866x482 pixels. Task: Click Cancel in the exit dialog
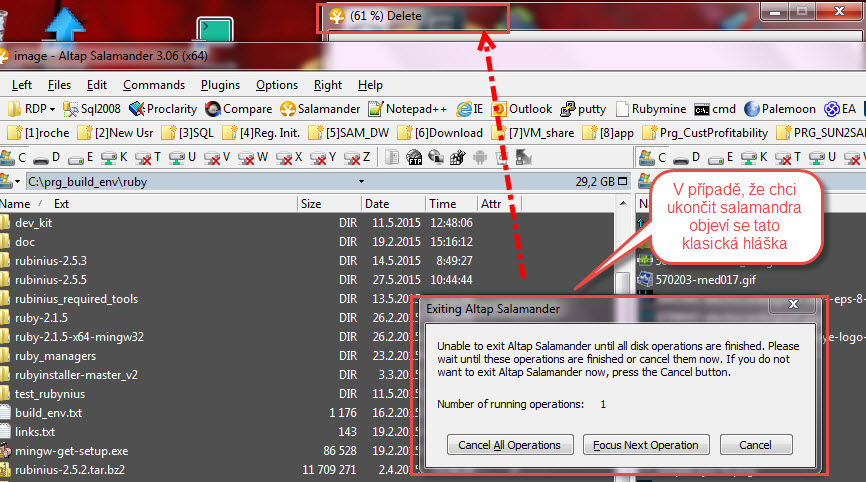pyautogui.click(x=756, y=445)
